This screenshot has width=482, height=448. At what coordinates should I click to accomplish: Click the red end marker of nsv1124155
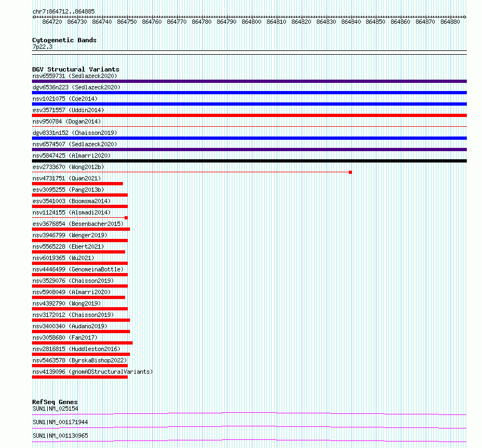tap(126, 218)
